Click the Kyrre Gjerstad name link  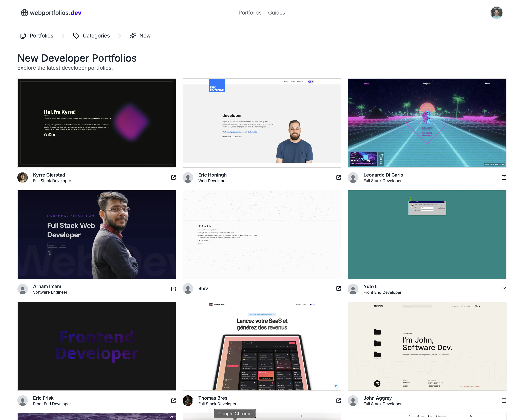tap(49, 175)
